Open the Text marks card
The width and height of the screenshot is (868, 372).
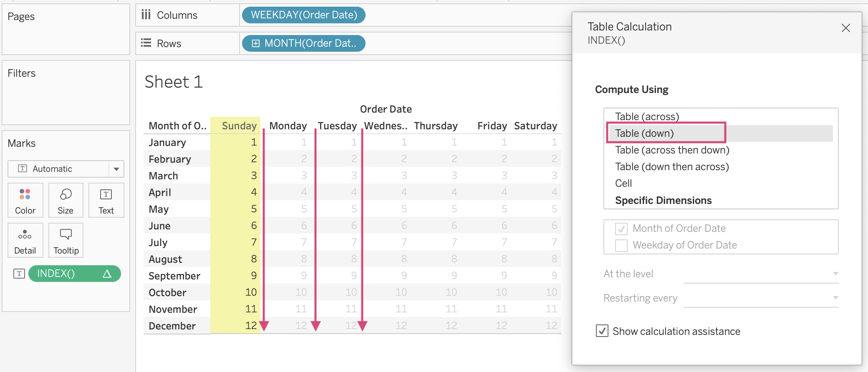click(x=106, y=200)
